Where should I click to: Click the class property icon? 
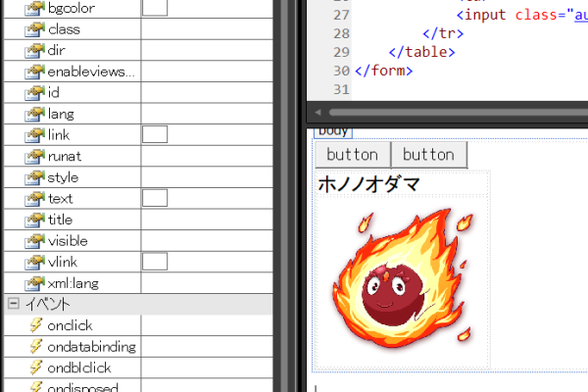coord(34,29)
